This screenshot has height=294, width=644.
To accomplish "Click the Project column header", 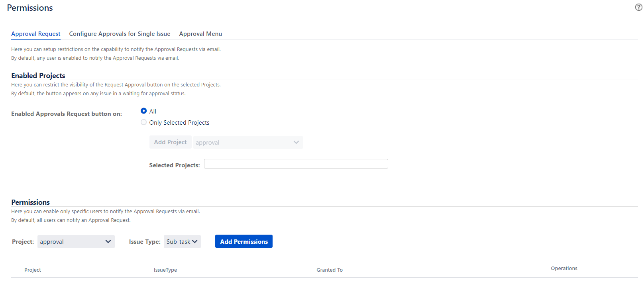I will pos(33,270).
